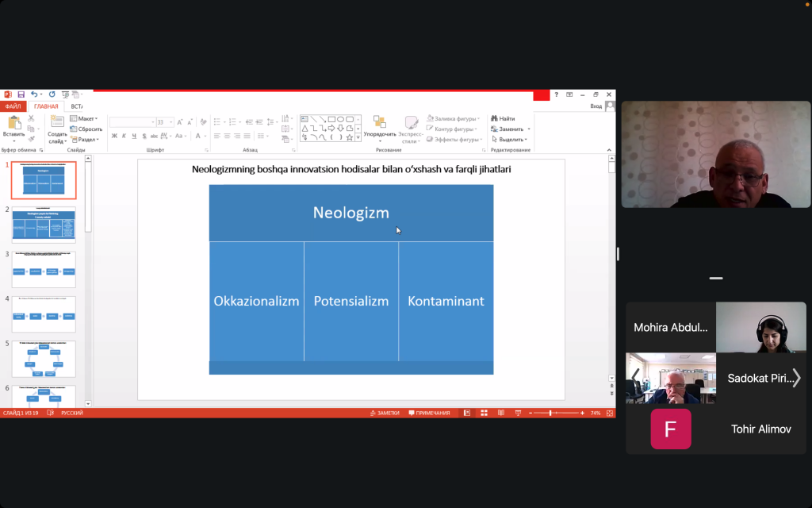Toggle the Notes (Заметки) pane
This screenshot has height=508, width=812.
(385, 413)
